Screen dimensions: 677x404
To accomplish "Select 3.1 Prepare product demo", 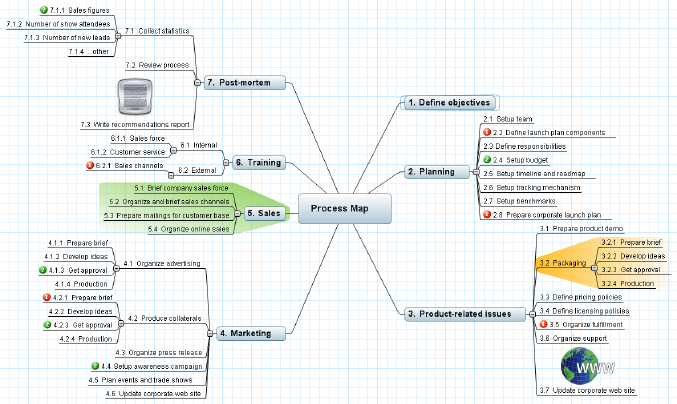I will pos(582,229).
